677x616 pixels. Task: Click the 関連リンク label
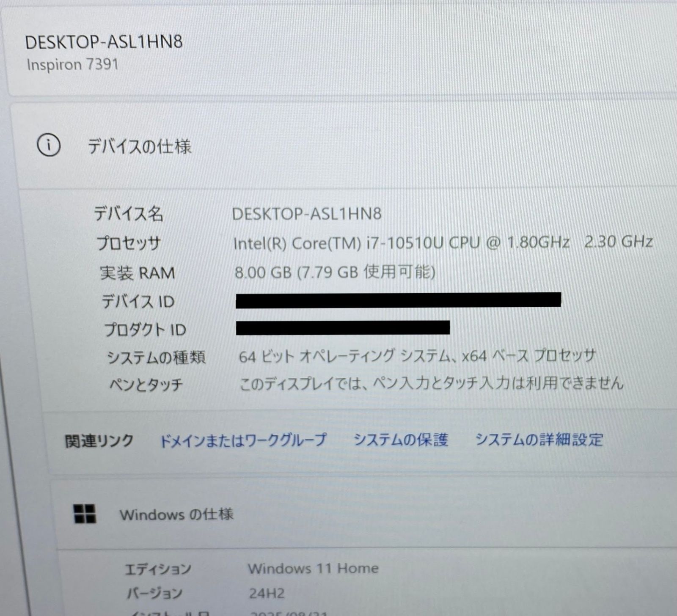99,441
